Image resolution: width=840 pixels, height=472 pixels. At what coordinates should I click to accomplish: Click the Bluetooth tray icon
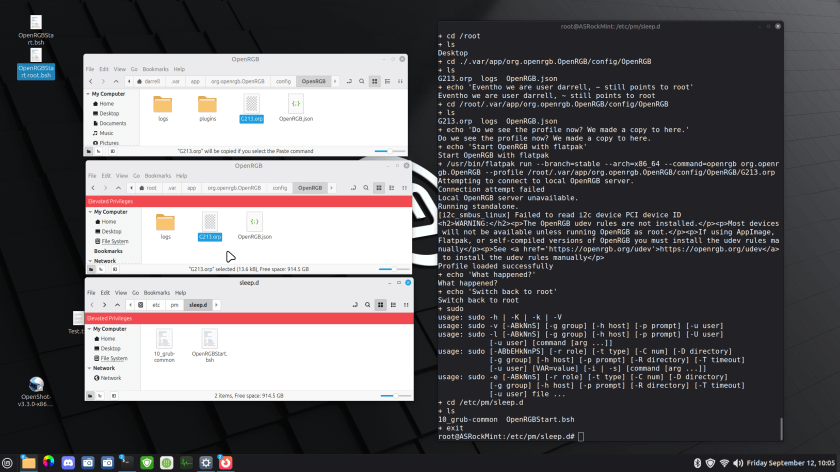tap(698, 462)
